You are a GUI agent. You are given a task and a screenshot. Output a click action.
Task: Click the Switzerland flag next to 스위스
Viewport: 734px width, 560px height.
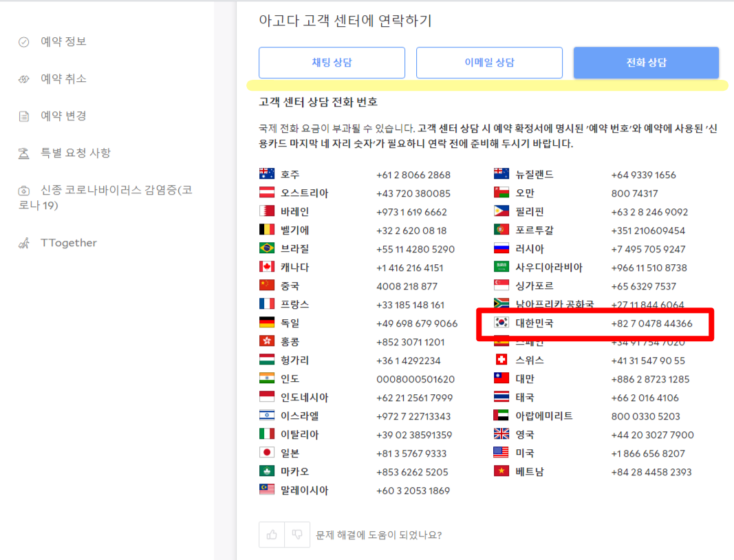click(501, 360)
